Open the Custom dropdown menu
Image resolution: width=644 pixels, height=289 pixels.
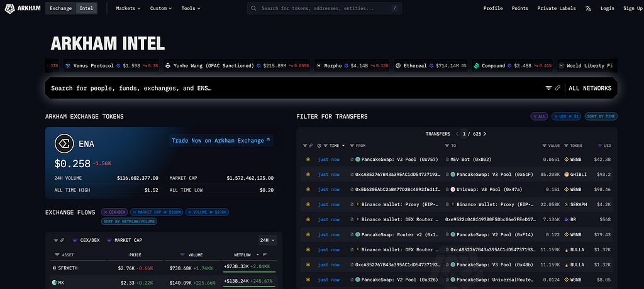coord(161,8)
